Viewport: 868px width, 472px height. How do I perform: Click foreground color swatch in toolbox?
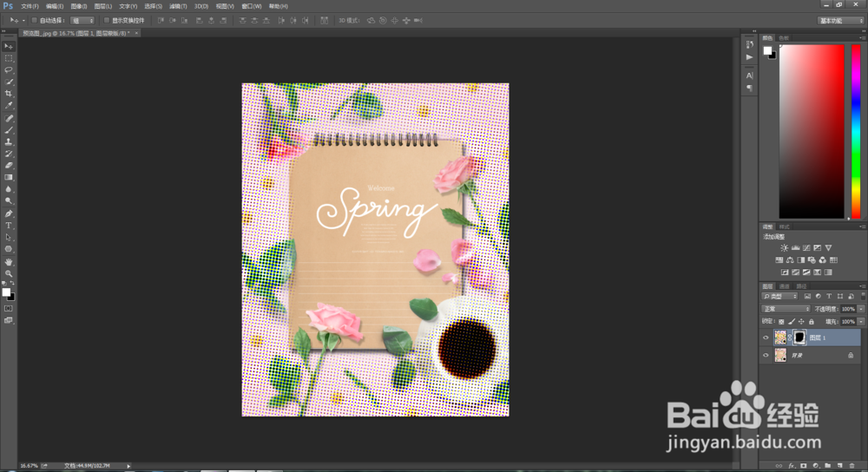click(x=6, y=292)
